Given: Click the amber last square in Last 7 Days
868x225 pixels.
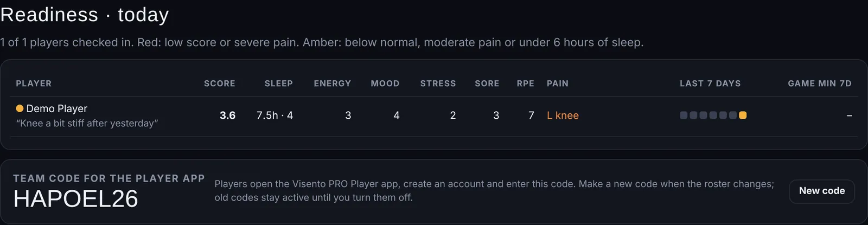Looking at the screenshot, I should tap(743, 115).
